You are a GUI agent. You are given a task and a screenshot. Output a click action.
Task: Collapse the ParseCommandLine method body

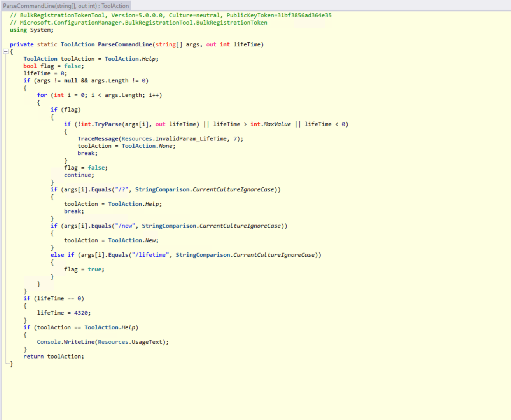click(x=6, y=51)
